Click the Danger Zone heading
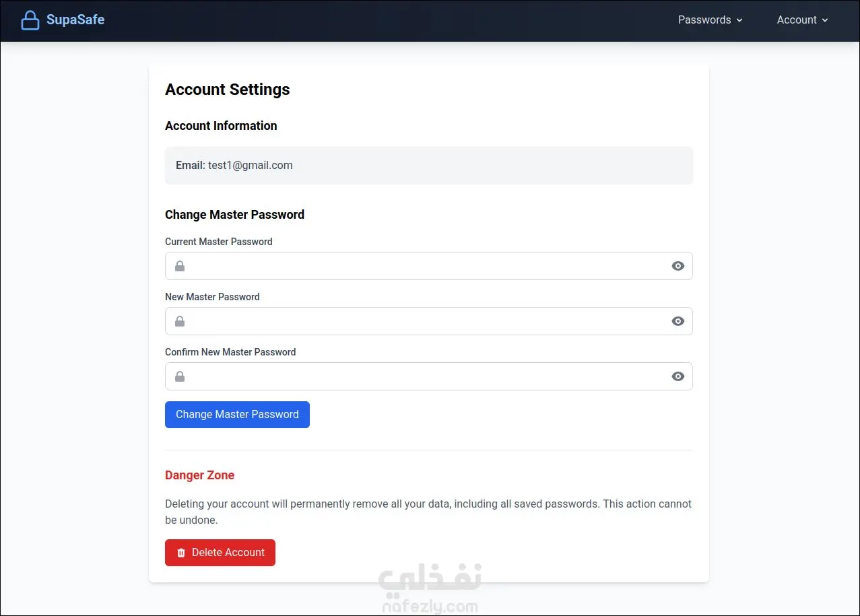This screenshot has height=616, width=860. click(x=199, y=475)
